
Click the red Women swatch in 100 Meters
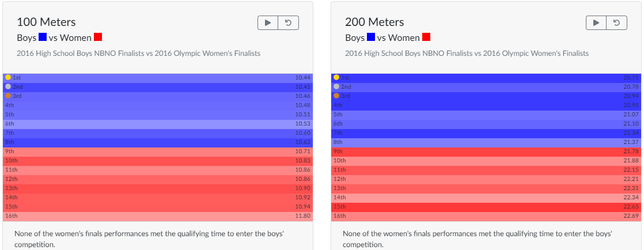pos(98,37)
